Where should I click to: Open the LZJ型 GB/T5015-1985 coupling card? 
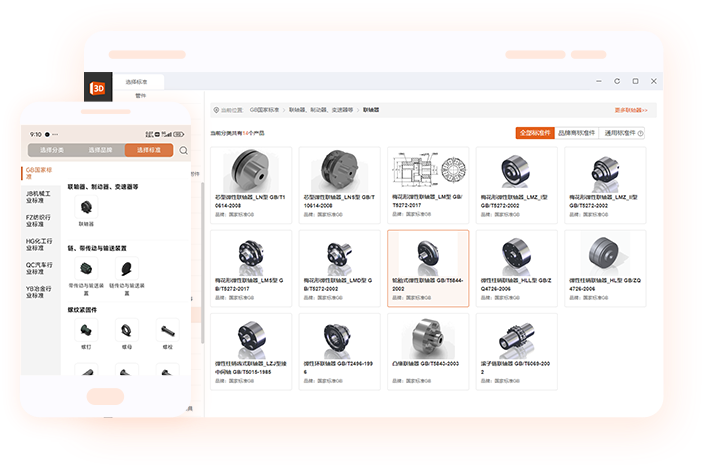(251, 352)
